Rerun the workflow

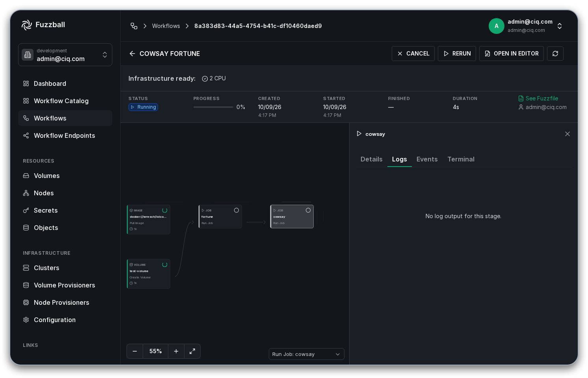pos(457,54)
